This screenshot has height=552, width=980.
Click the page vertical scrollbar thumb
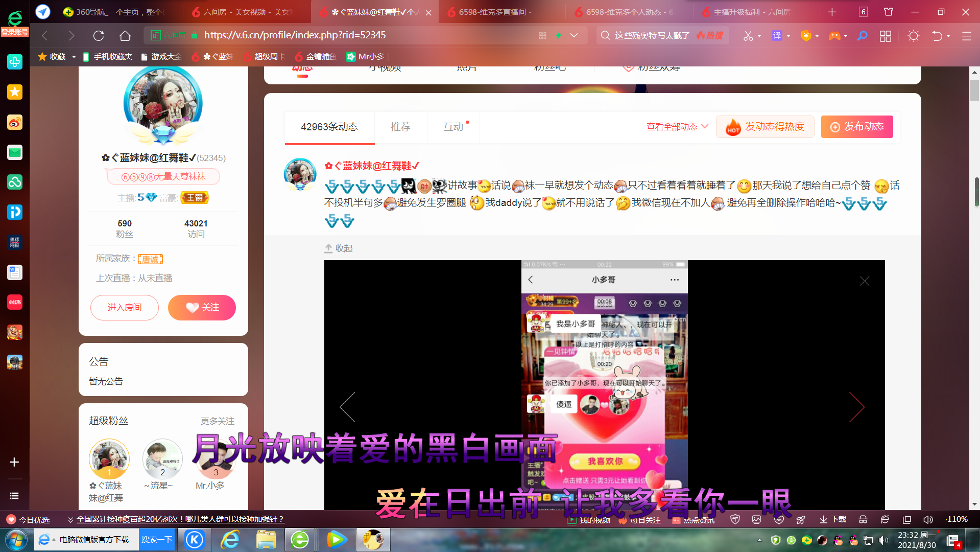pyautogui.click(x=974, y=89)
